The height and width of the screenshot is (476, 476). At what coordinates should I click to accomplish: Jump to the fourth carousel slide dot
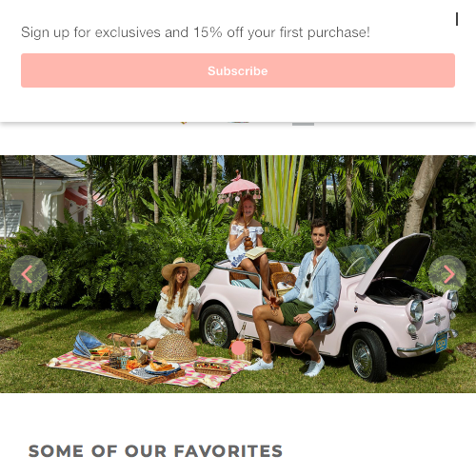(x=297, y=347)
